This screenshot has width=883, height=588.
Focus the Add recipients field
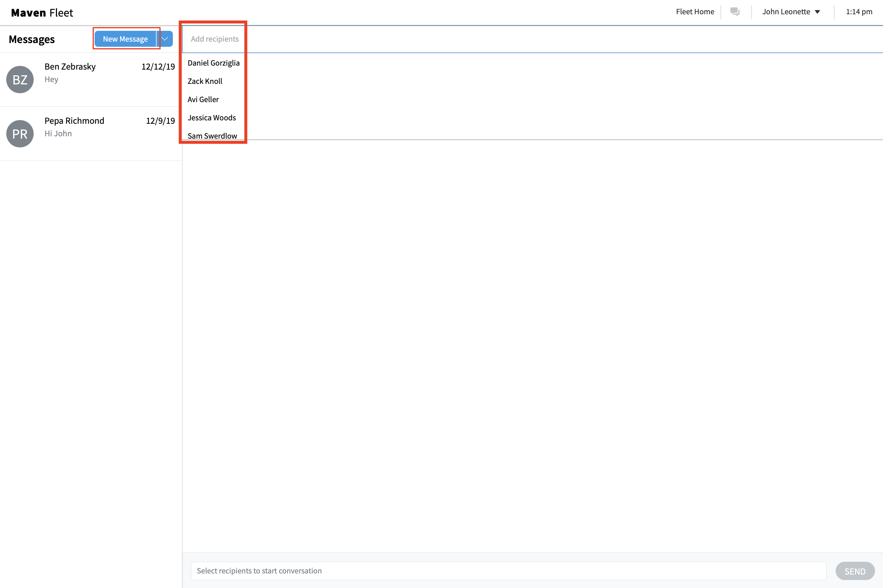[x=214, y=39]
